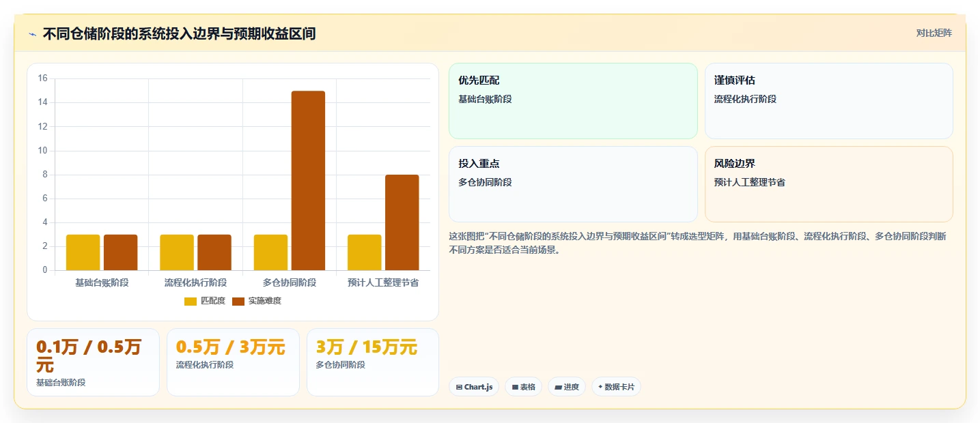Select the 流程化执行阶段 匹配度 yellow bar
The width and height of the screenshot is (980, 423).
point(177,252)
